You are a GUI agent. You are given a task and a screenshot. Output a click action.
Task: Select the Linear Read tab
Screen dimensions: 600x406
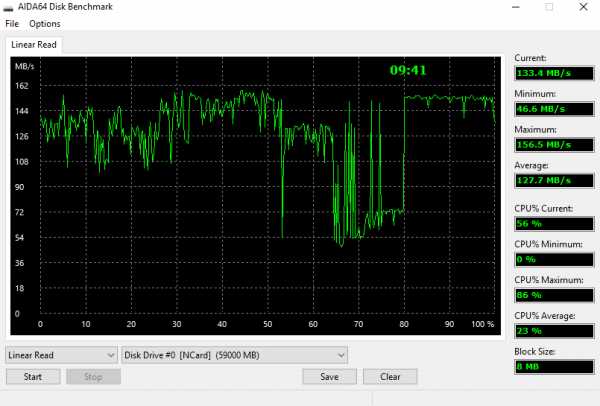[x=34, y=45]
